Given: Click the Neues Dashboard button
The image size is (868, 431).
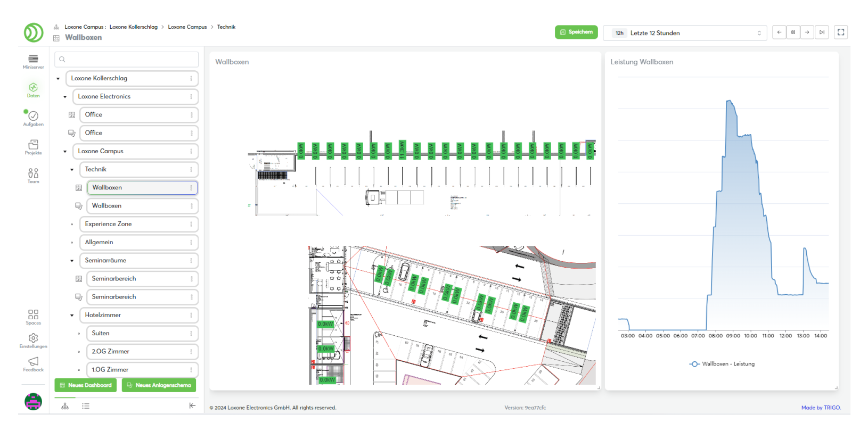Looking at the screenshot, I should click(x=86, y=385).
